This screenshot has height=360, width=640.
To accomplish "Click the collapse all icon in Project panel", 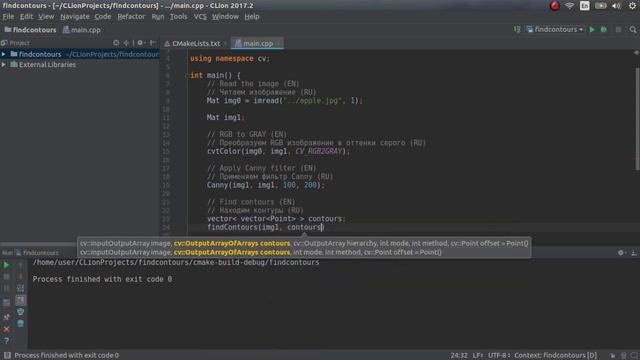I will [x=127, y=42].
